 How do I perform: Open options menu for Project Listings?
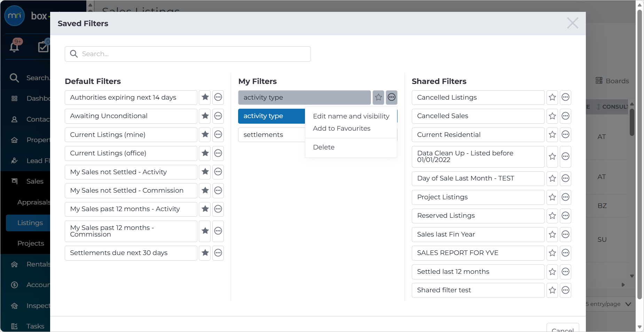565,197
